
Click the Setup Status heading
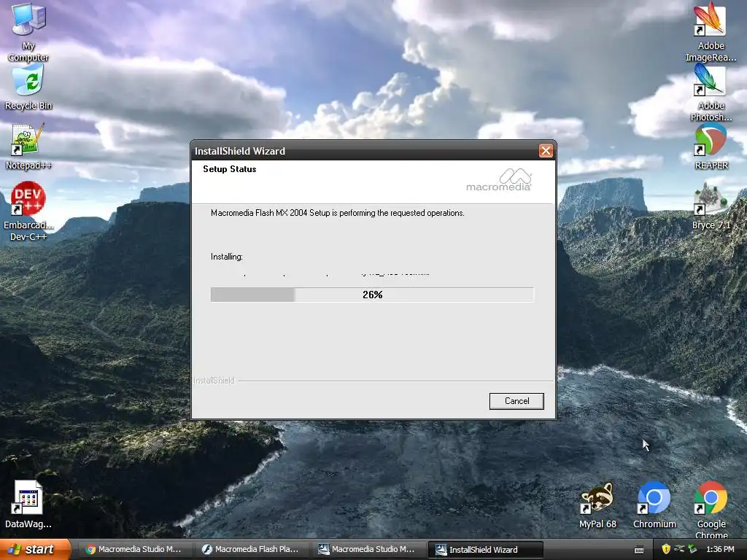230,169
